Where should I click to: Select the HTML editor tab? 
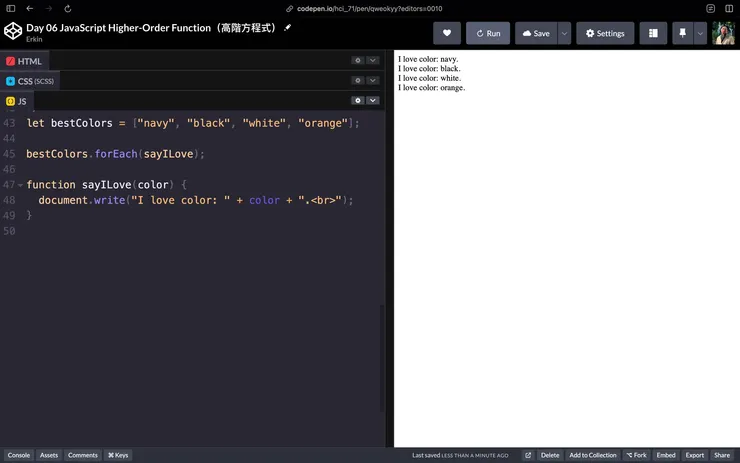pos(24,61)
